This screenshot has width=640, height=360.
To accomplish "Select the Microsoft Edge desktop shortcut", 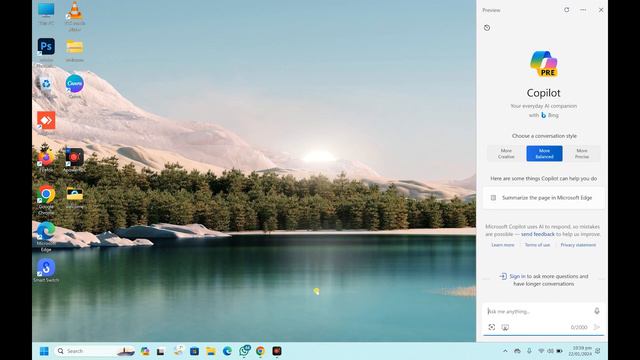I will [x=46, y=236].
